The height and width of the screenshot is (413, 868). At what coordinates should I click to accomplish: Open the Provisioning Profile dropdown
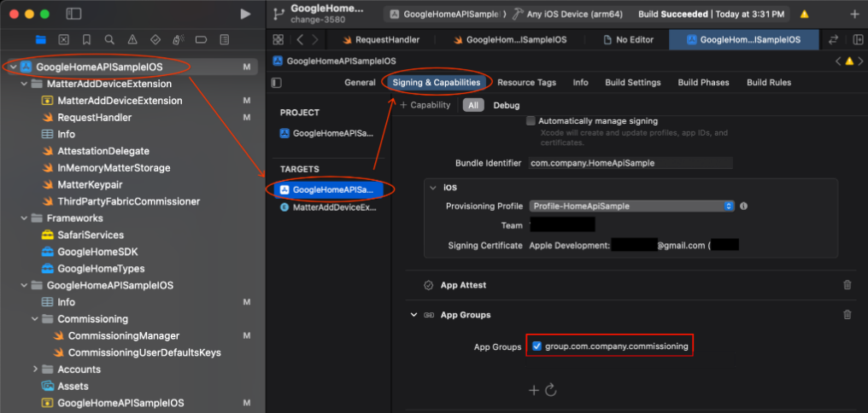click(631, 206)
